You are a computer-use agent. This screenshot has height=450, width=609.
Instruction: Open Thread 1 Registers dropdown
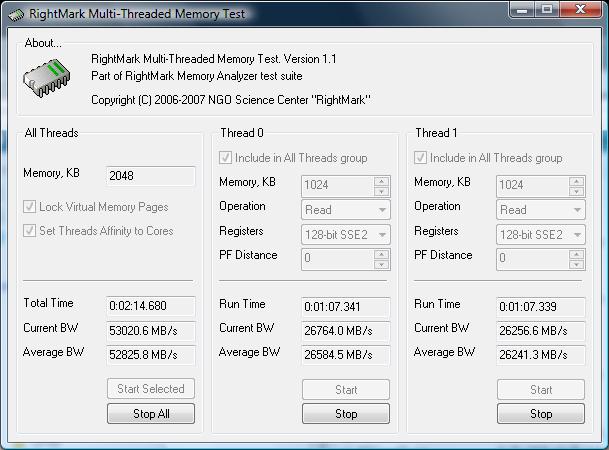541,235
